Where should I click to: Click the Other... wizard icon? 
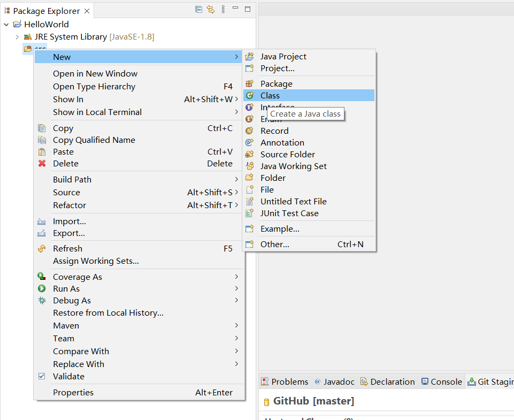250,244
